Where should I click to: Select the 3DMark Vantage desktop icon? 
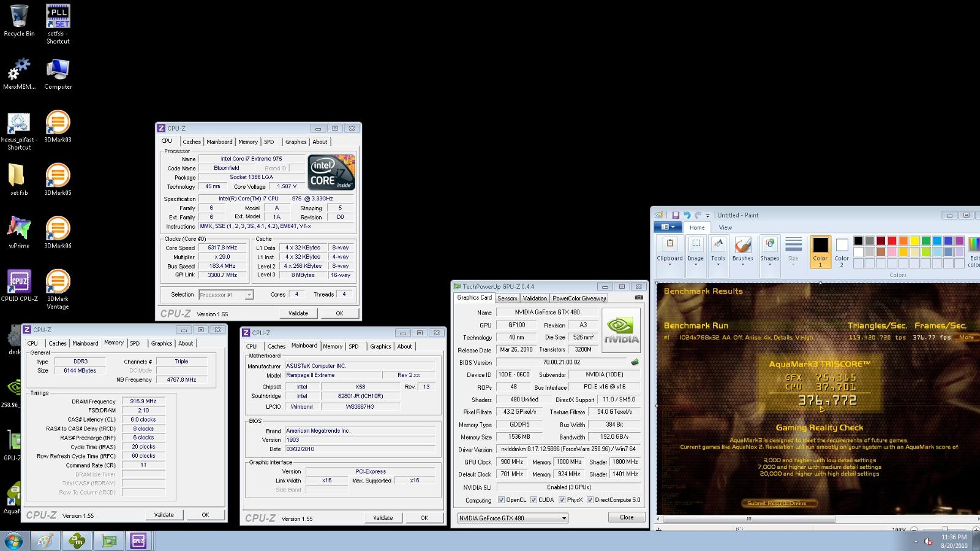(x=58, y=289)
